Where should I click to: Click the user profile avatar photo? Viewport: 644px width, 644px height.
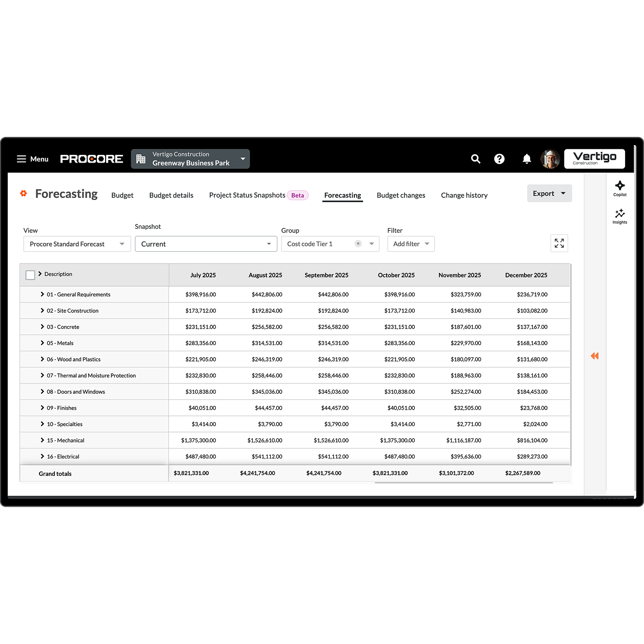coord(550,159)
